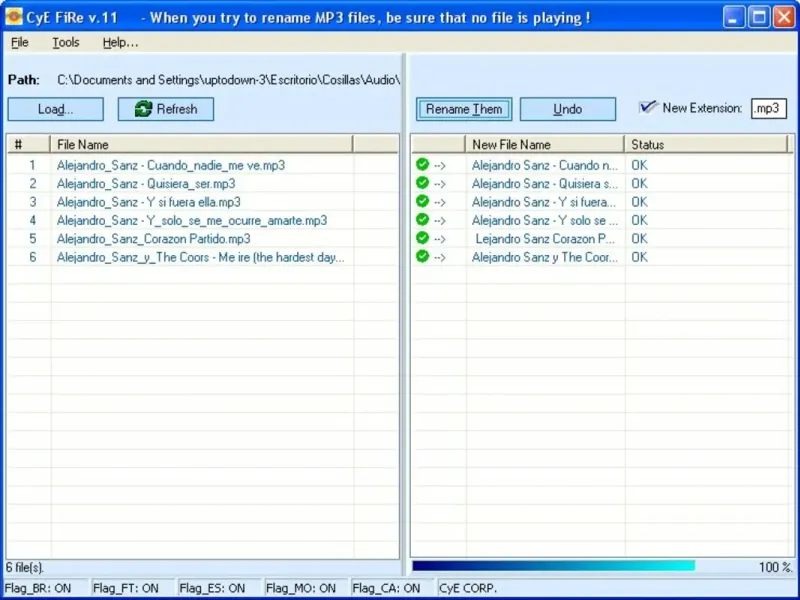The image size is (800, 600).
Task: Select file Alejandro_Sanz_Corazon Partido.mp3
Action: tap(154, 239)
